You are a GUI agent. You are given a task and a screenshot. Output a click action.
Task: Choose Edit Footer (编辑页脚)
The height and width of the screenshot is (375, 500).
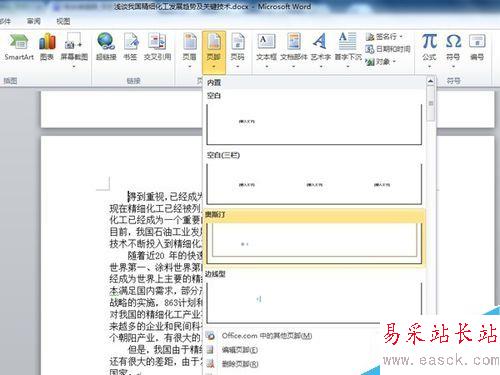point(240,350)
